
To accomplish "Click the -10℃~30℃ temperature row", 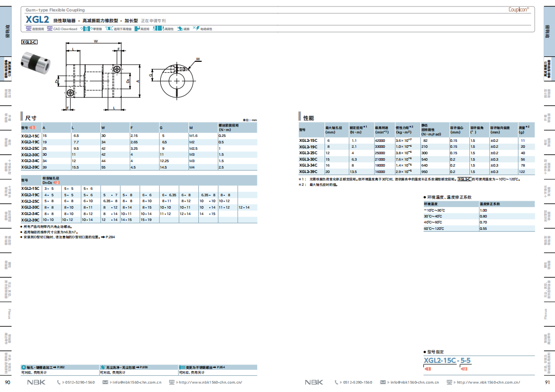I will (479, 210).
